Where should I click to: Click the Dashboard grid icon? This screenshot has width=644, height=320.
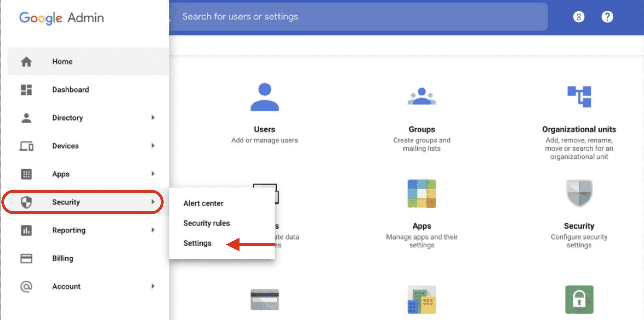pos(26,90)
